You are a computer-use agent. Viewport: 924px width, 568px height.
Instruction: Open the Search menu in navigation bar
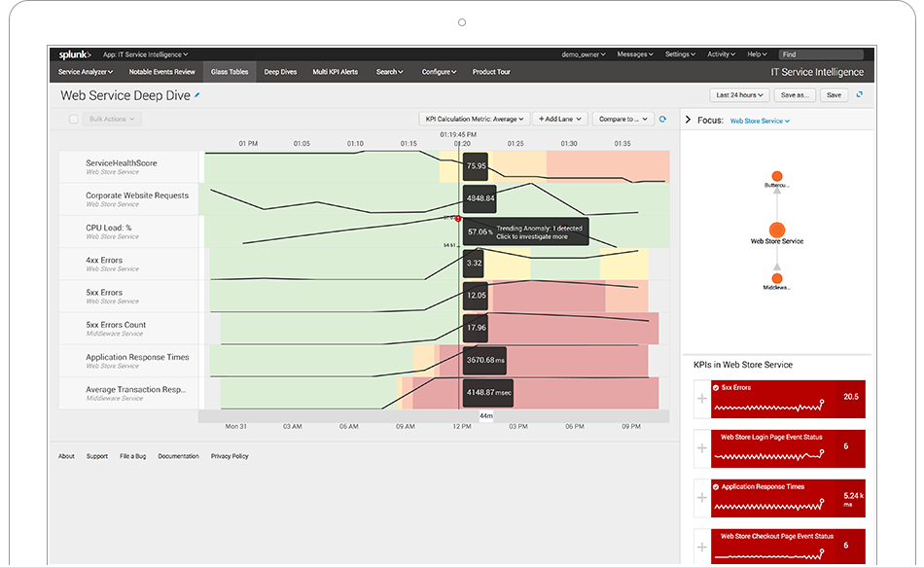[x=389, y=72]
